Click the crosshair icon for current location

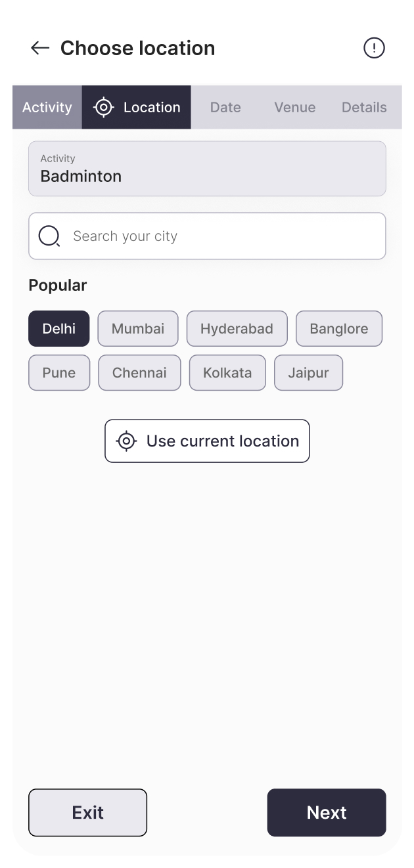127,441
